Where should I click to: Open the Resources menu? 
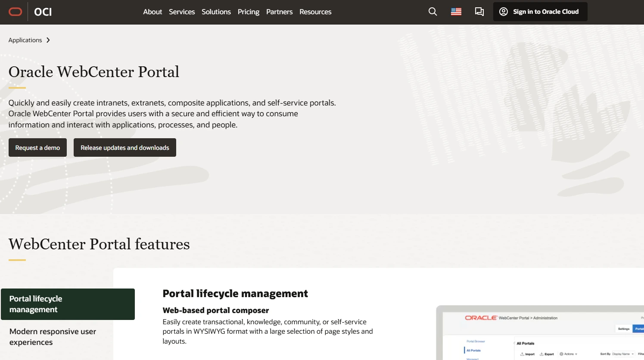click(315, 12)
